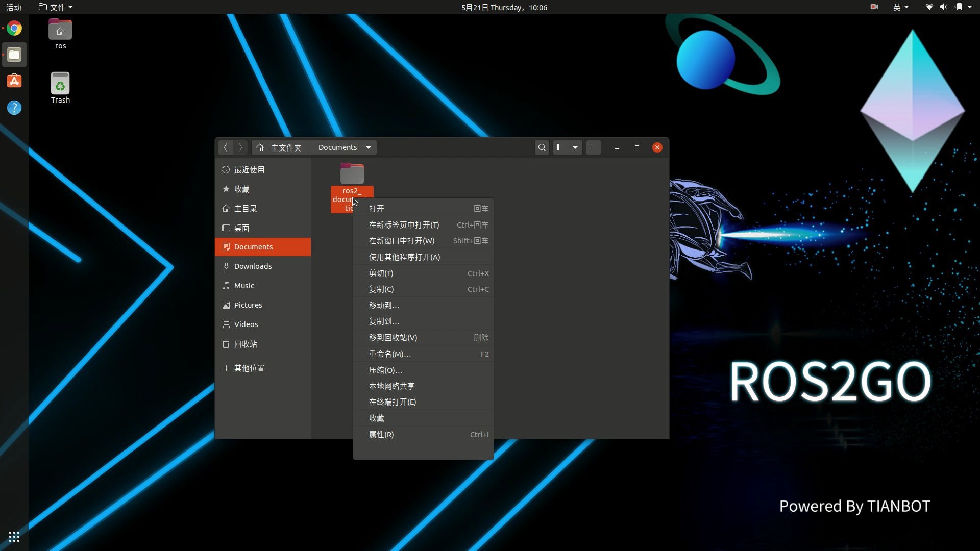Select 收藏 in the context menu

(423, 418)
